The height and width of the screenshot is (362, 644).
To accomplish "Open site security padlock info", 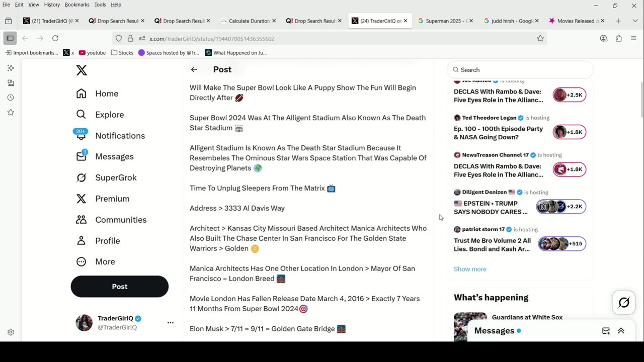I will [x=130, y=38].
